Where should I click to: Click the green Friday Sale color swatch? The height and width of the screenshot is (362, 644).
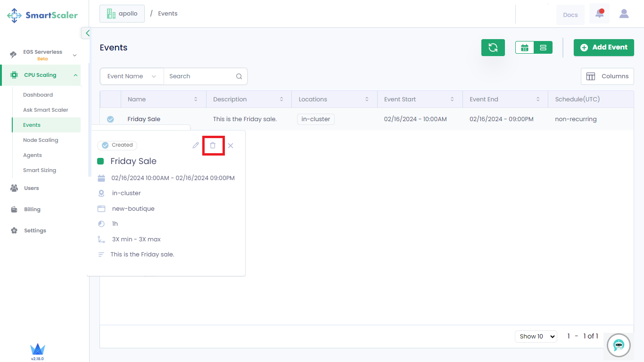tap(100, 161)
